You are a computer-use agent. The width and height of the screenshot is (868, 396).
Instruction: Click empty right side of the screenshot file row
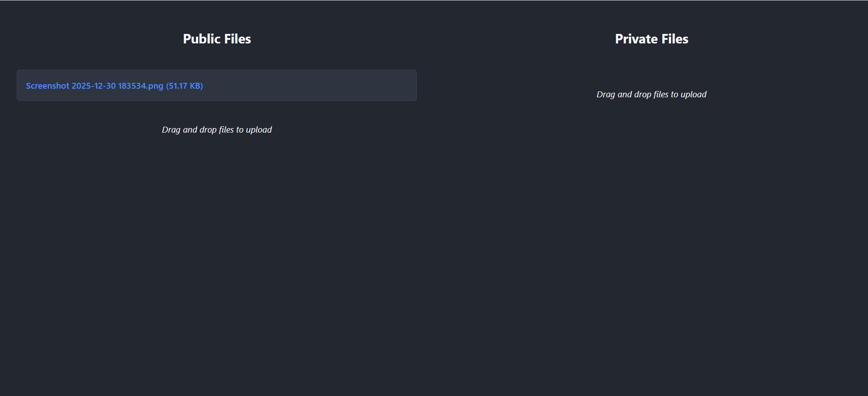pos(317,86)
